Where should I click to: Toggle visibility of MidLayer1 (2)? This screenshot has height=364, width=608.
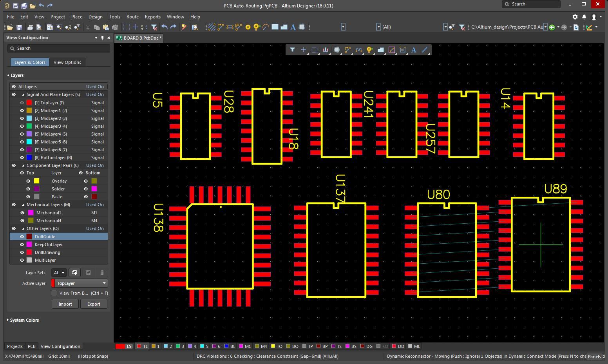tap(22, 110)
